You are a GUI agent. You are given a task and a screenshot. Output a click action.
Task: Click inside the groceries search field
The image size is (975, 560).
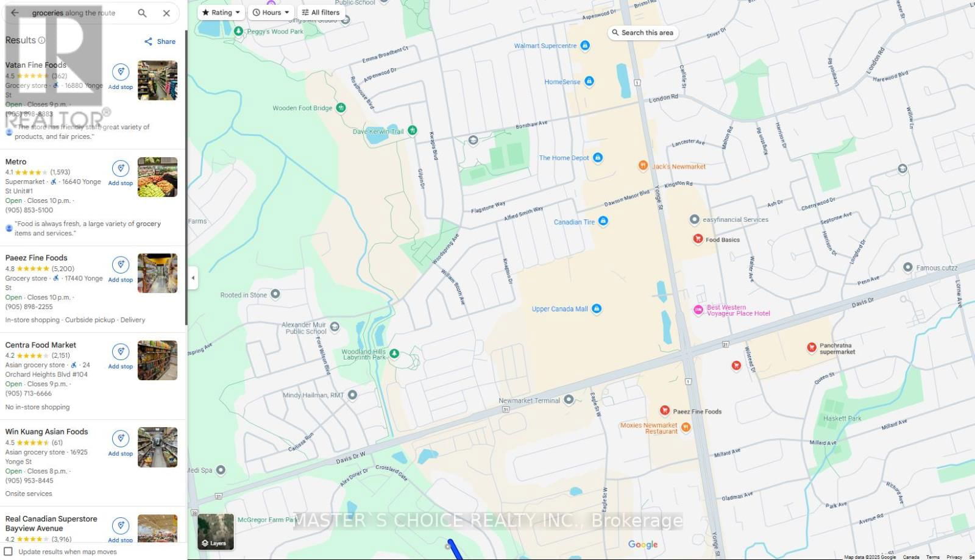click(74, 13)
